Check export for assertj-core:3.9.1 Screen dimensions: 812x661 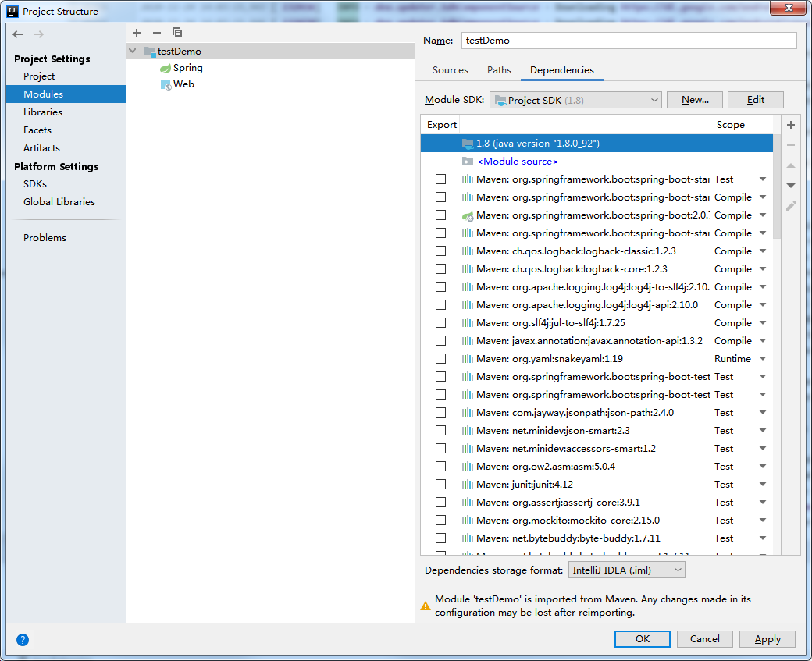coord(440,502)
